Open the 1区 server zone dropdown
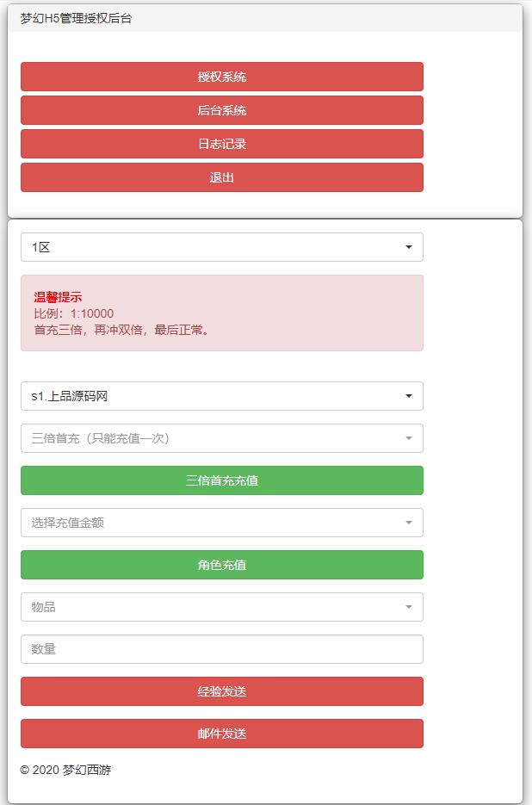Image resolution: width=532 pixels, height=805 pixels. click(x=220, y=247)
